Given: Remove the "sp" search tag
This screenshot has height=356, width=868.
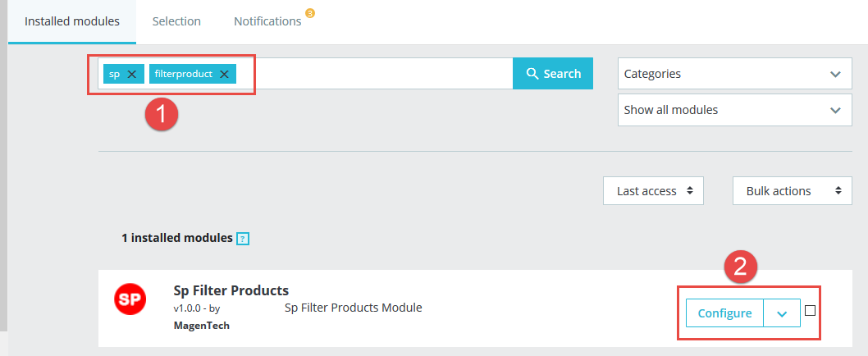Looking at the screenshot, I should 131,74.
